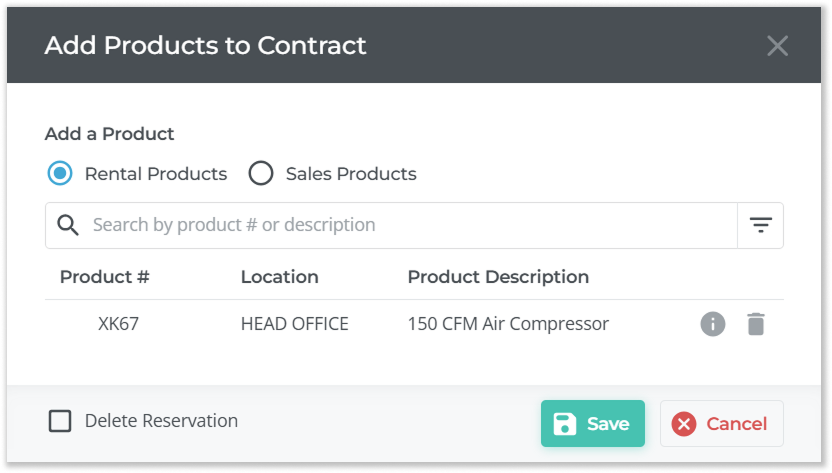Select the XK67 product number cell
Image resolution: width=832 pixels, height=473 pixels.
[118, 324]
